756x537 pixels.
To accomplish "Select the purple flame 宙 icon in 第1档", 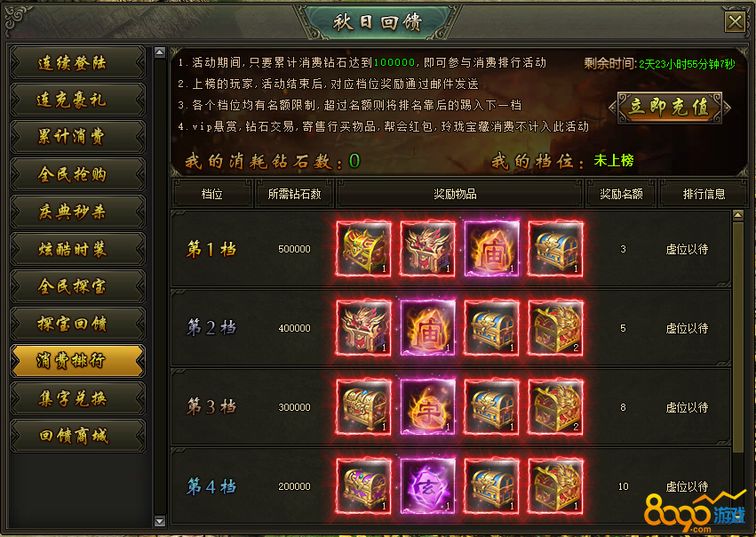I will (x=492, y=249).
